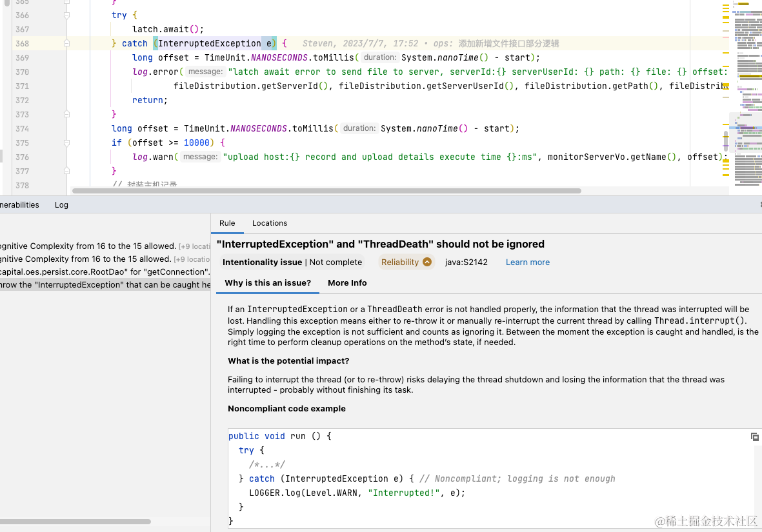
Task: Click the return statement on line 372
Action: pyautogui.click(x=150, y=100)
